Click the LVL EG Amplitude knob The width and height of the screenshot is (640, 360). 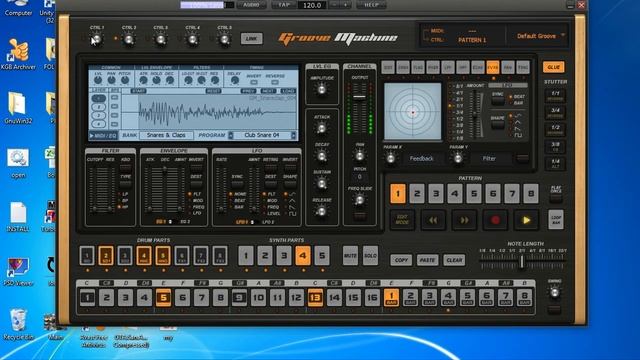[322, 89]
